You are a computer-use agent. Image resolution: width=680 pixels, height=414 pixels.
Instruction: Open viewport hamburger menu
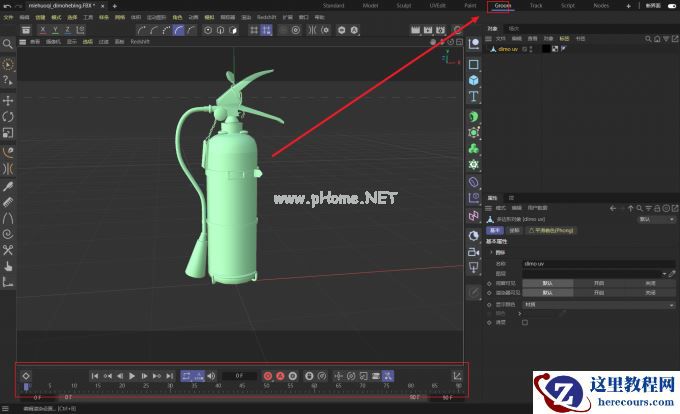[22, 42]
